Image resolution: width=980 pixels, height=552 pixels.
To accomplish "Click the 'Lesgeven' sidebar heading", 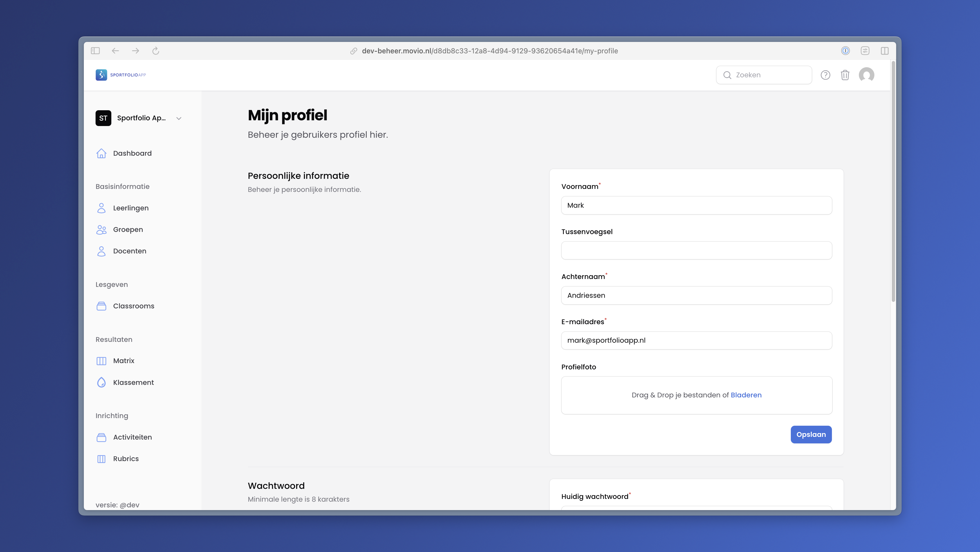I will pos(111,284).
